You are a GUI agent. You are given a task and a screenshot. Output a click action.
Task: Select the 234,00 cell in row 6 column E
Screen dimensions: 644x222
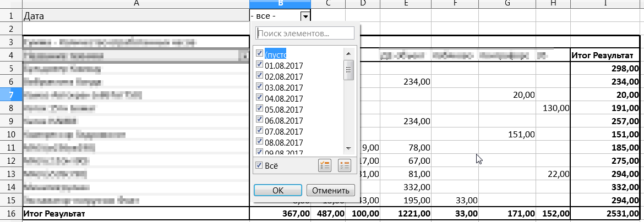click(x=406, y=82)
